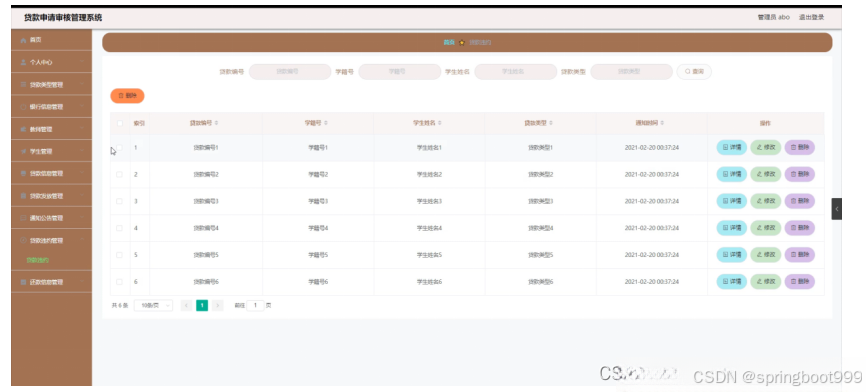Click the 前往 page jump input box
Screen dimensions: 866x392
255,305
